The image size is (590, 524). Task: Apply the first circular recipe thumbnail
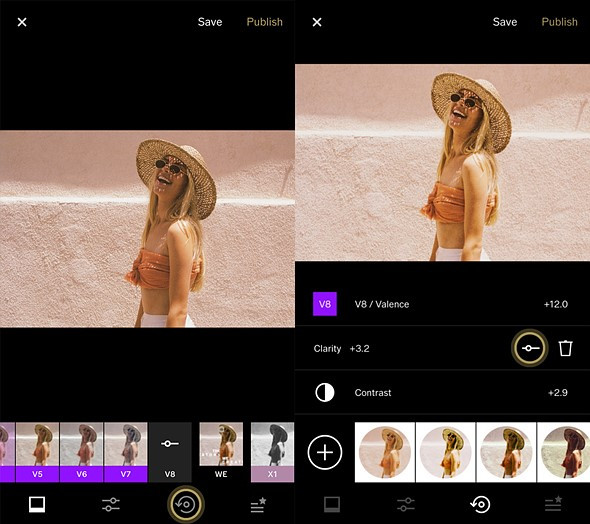point(385,452)
